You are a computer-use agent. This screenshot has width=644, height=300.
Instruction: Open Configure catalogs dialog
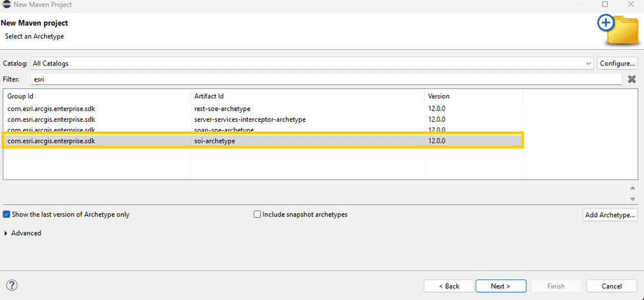617,63
